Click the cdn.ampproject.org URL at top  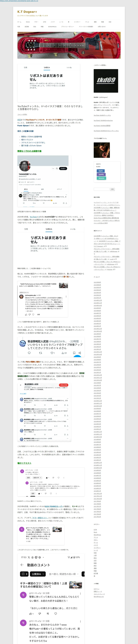pyautogui.click(x=19, y=1)
